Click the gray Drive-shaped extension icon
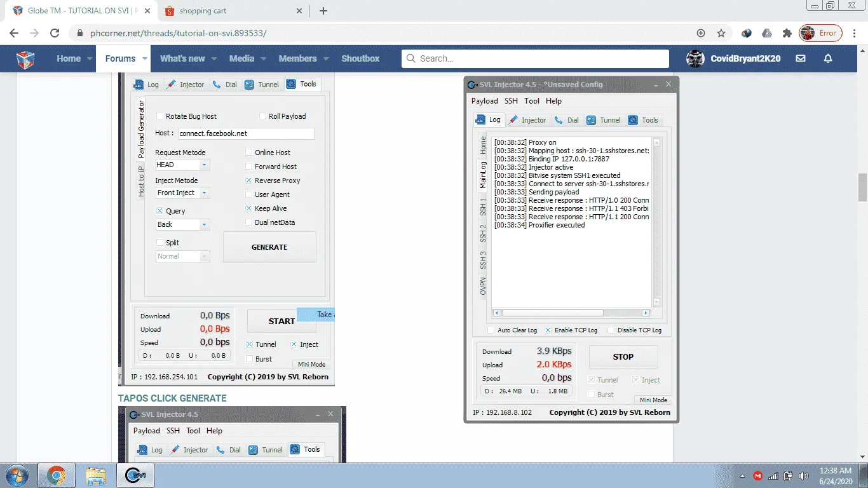Screen dimensions: 868x488 pos(767,33)
